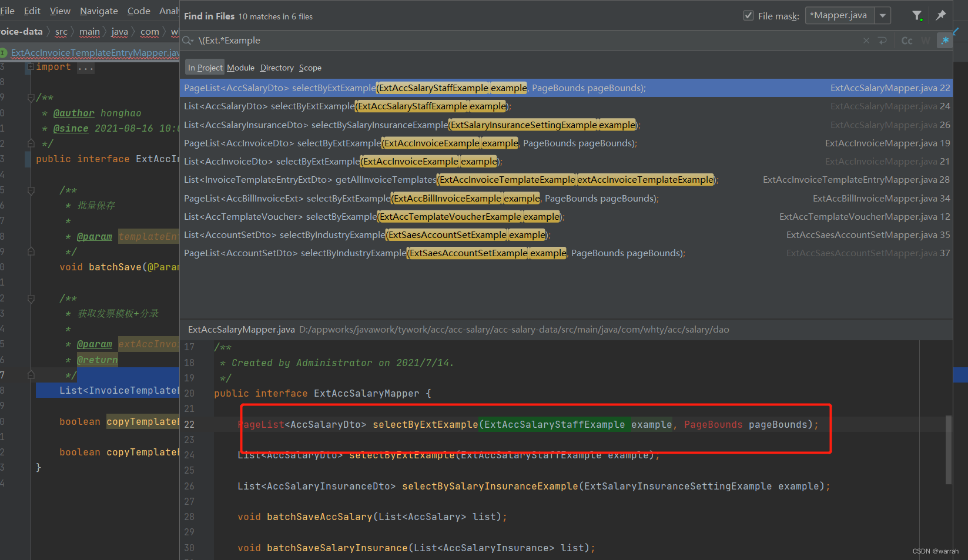Switch to the Module scope tab
The height and width of the screenshot is (560, 968).
click(x=241, y=68)
